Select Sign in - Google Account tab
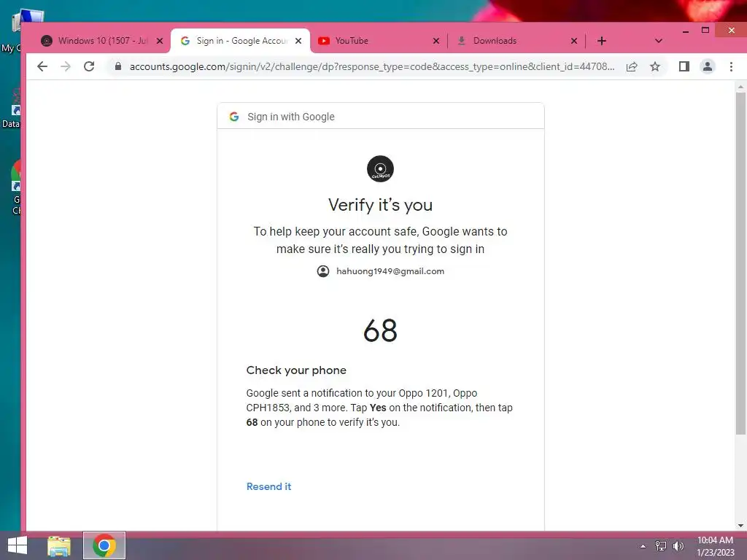This screenshot has width=747, height=560. tap(240, 41)
